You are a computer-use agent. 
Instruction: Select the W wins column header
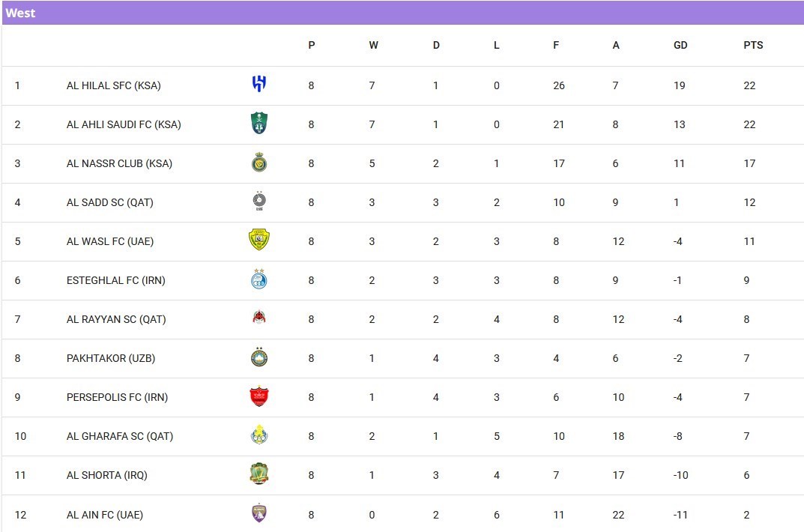[x=373, y=45]
